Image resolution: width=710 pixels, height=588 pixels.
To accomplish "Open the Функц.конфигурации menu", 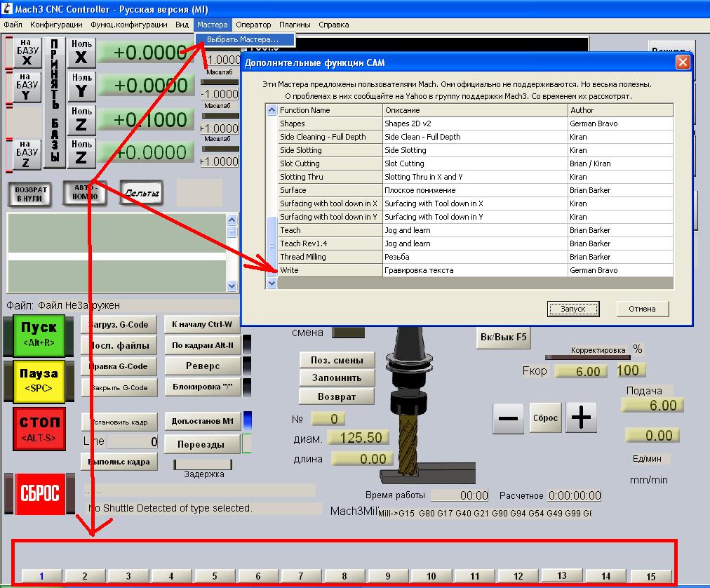I will (128, 25).
